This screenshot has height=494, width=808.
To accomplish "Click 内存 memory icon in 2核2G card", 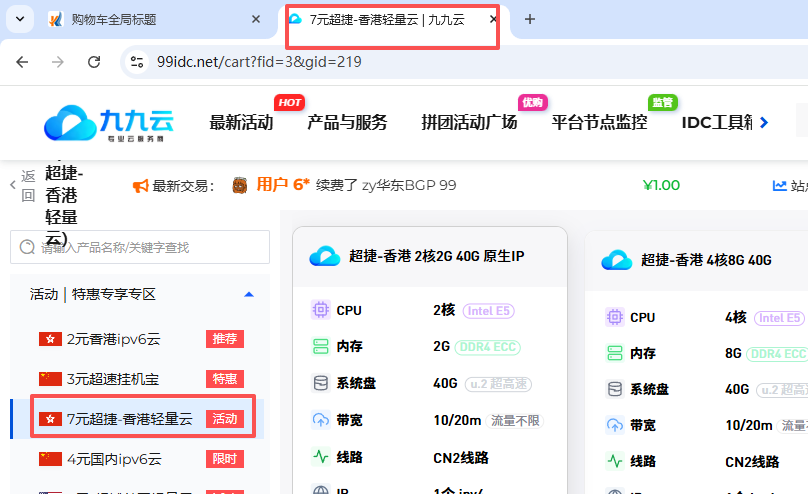I will pyautogui.click(x=321, y=346).
